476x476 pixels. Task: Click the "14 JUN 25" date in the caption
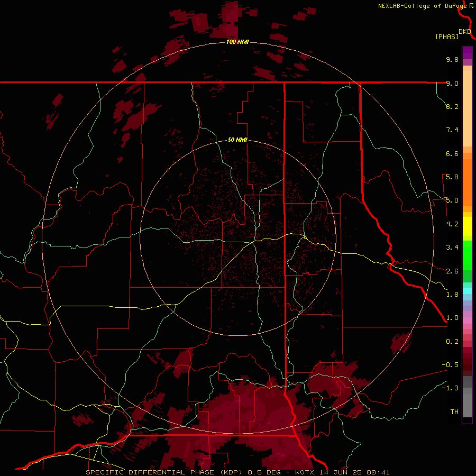[x=341, y=472]
